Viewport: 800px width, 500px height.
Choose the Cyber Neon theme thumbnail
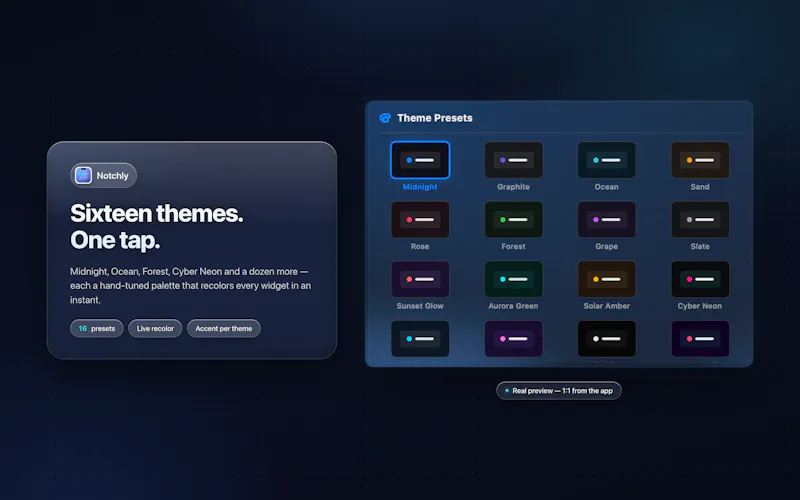700,279
